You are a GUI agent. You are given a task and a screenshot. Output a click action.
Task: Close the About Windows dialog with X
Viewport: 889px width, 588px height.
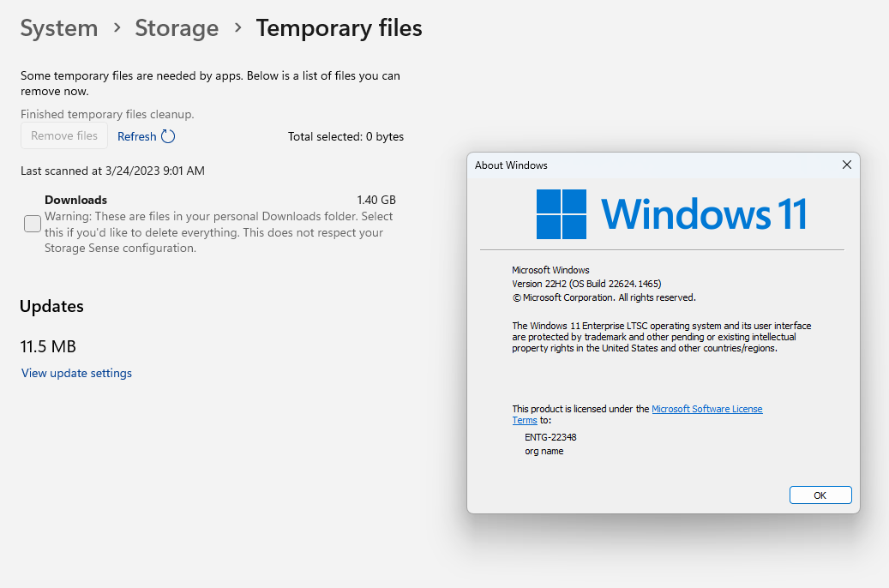846,165
